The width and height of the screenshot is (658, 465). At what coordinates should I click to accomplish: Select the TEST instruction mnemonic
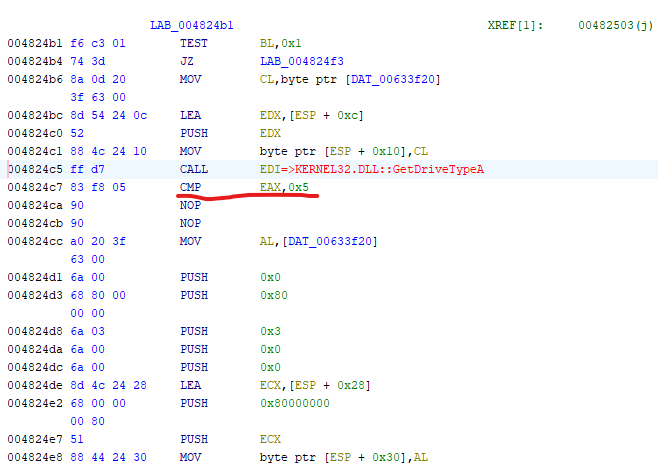click(x=194, y=43)
